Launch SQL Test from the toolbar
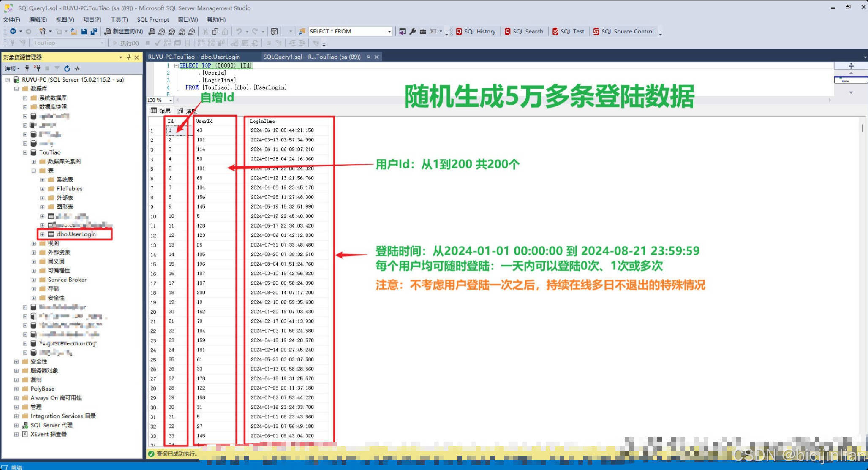 pos(568,31)
